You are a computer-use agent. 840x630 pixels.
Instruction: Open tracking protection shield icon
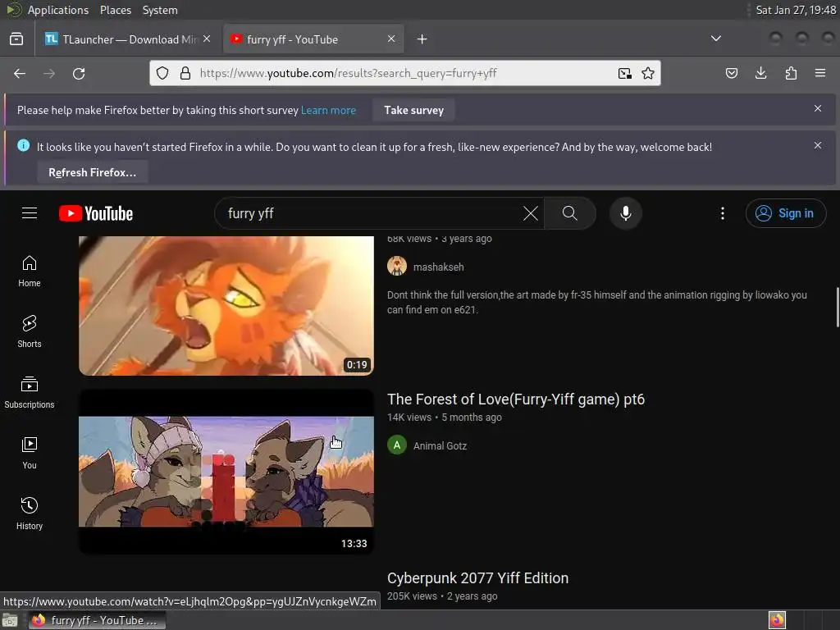click(x=162, y=73)
